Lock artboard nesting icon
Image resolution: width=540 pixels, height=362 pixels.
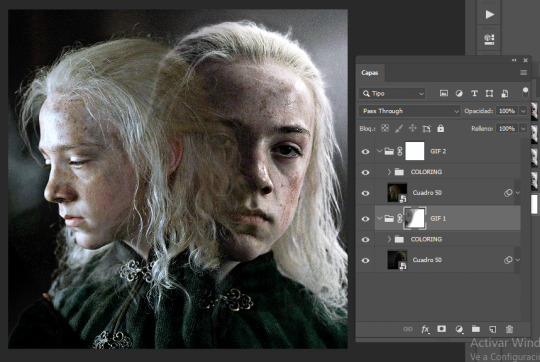[x=426, y=129]
